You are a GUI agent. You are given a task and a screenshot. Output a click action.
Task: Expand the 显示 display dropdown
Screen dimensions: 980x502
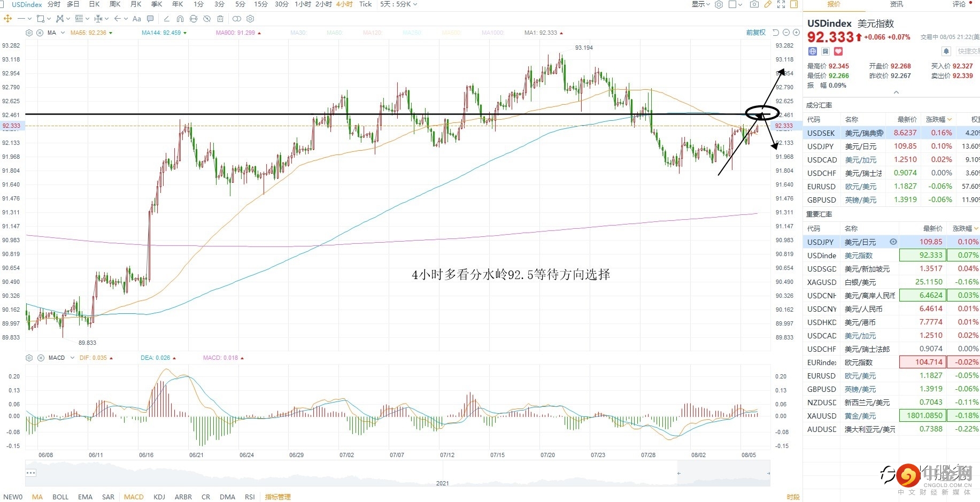700,4
